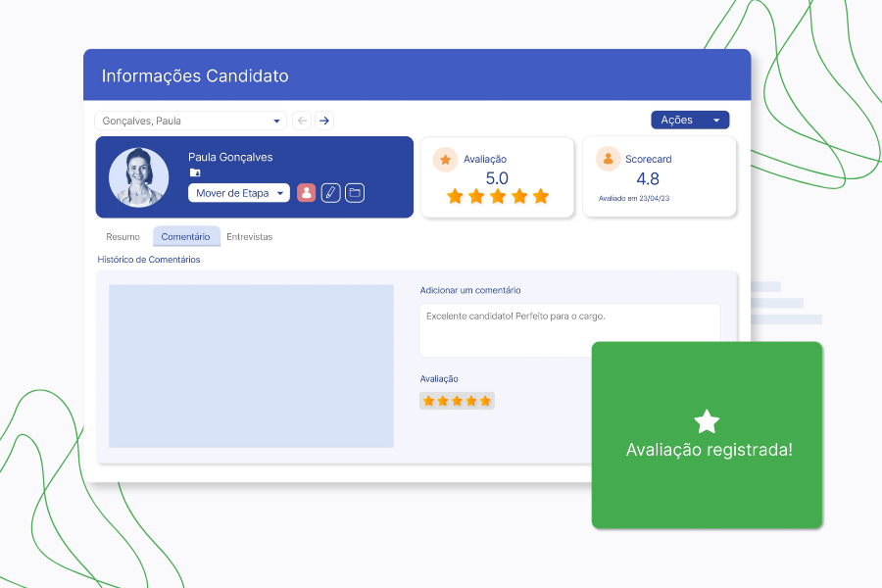Click small folder icon under candidate name
The height and width of the screenshot is (588, 882).
[195, 172]
